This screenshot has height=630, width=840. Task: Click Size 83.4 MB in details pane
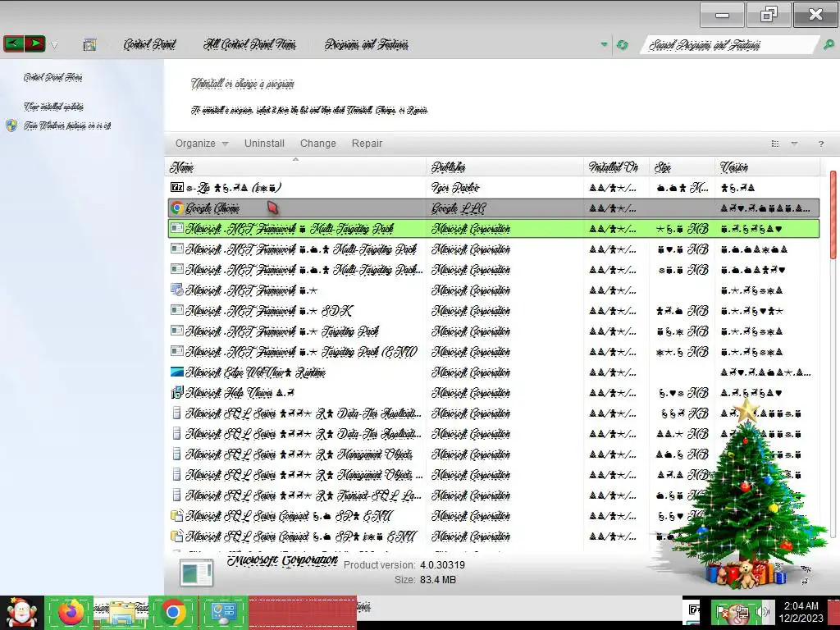[x=425, y=580]
